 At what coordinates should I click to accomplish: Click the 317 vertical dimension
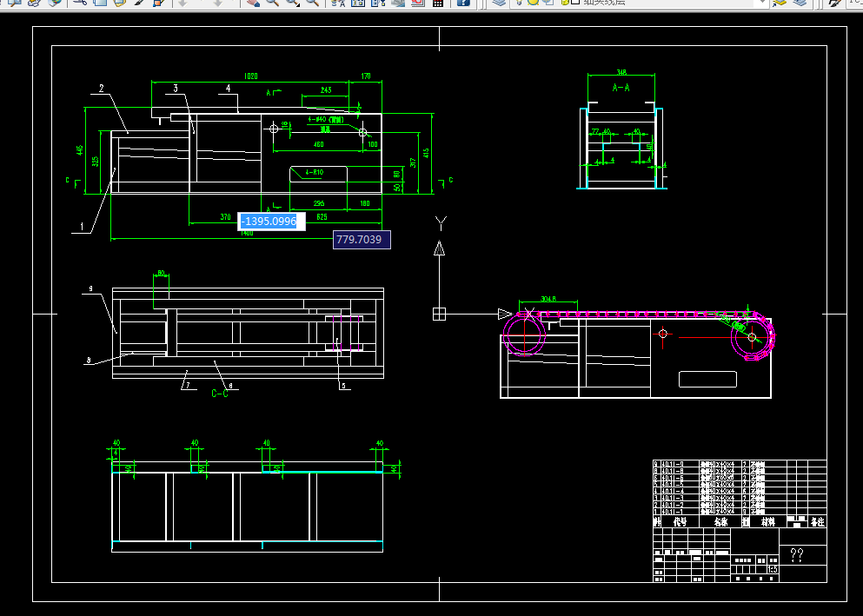414,162
